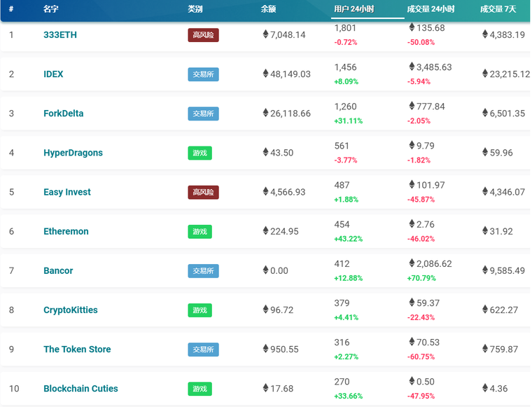Select the user count 1,801
The height and width of the screenshot is (407, 532).
(345, 28)
